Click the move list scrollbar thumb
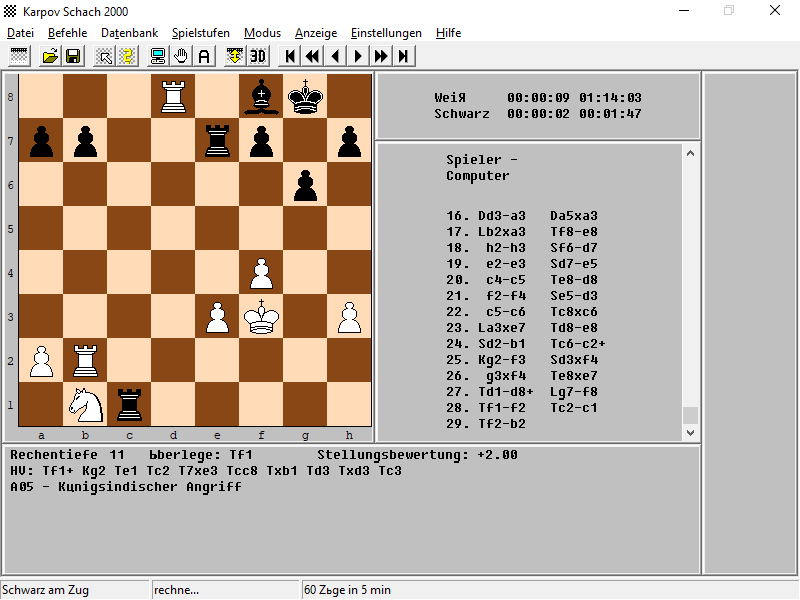Image resolution: width=800 pixels, height=600 pixels. click(x=690, y=415)
